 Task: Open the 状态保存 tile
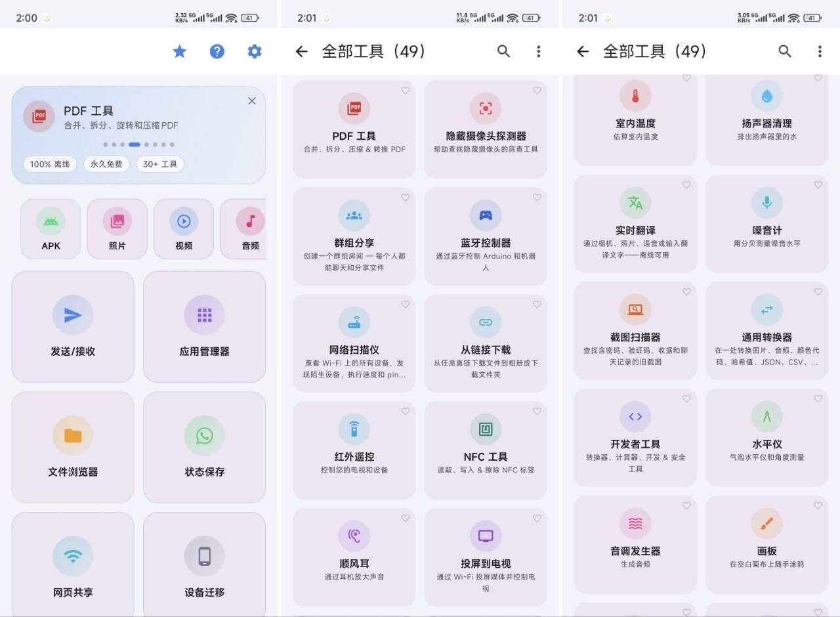(205, 448)
